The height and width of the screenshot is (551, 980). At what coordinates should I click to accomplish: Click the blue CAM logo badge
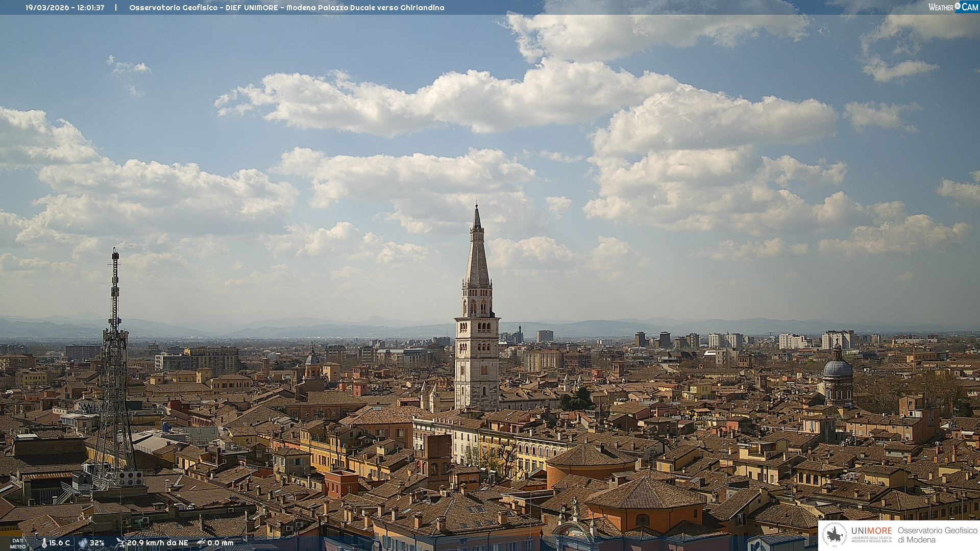(970, 7)
